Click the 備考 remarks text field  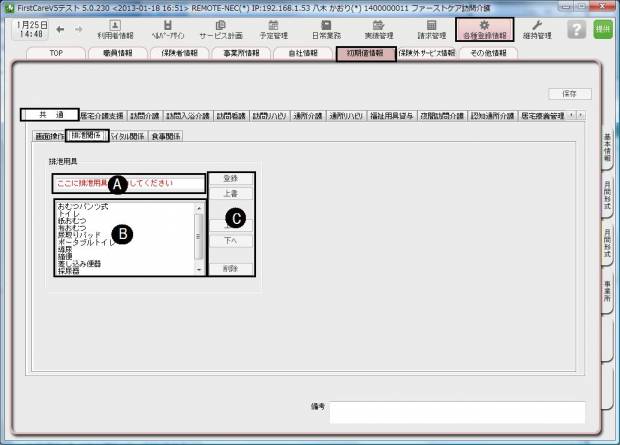[x=457, y=411]
